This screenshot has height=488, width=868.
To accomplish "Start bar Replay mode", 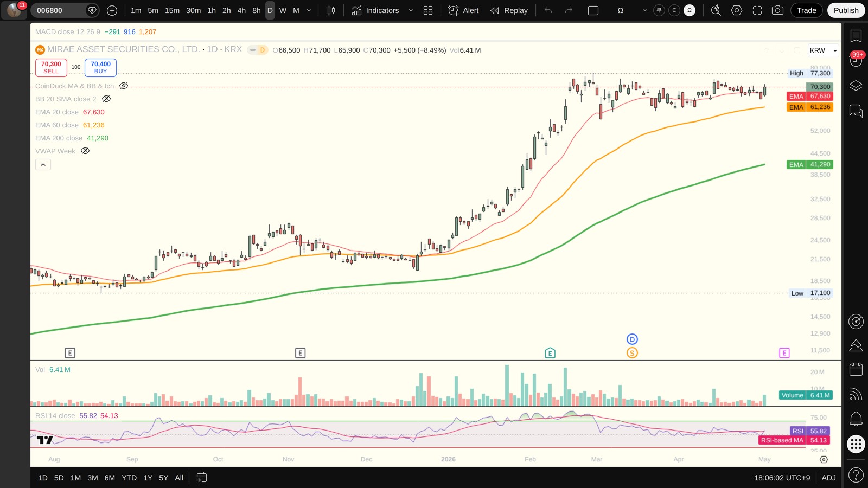I will click(509, 10).
